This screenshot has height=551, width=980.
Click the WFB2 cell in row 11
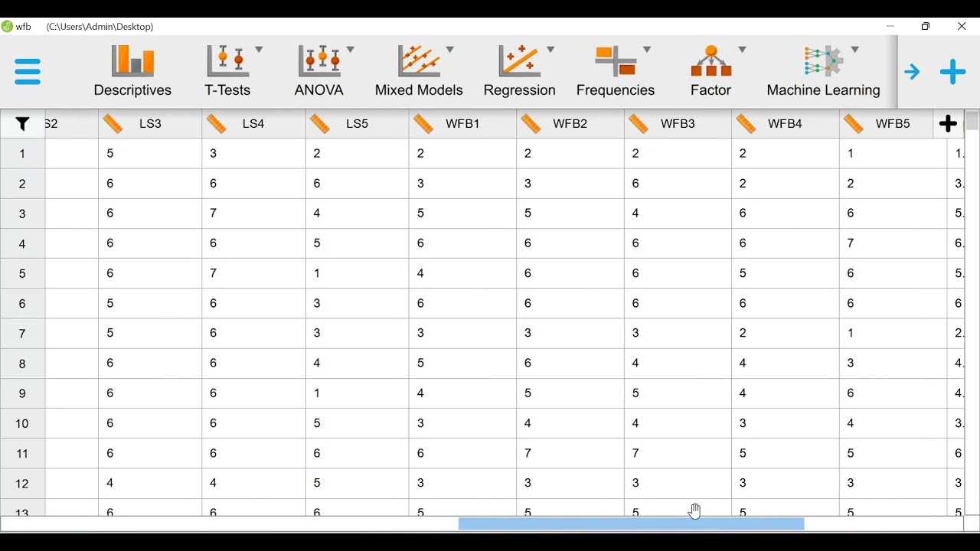pyautogui.click(x=570, y=453)
